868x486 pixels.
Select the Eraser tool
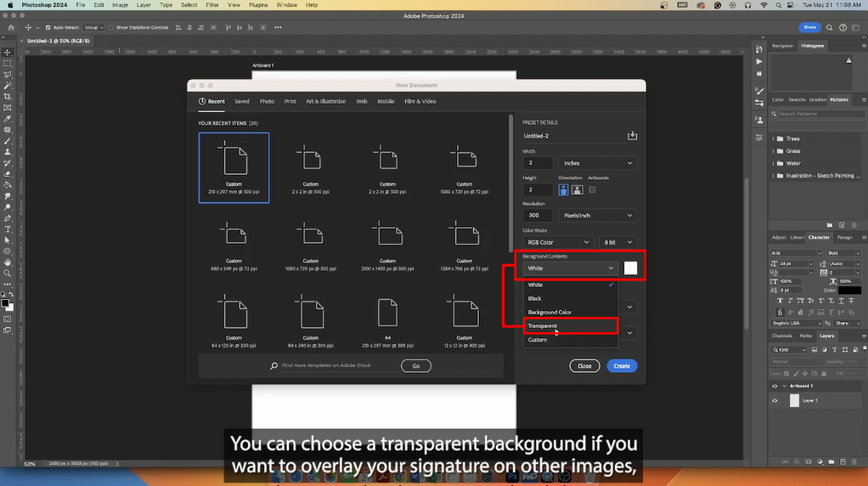[7, 174]
